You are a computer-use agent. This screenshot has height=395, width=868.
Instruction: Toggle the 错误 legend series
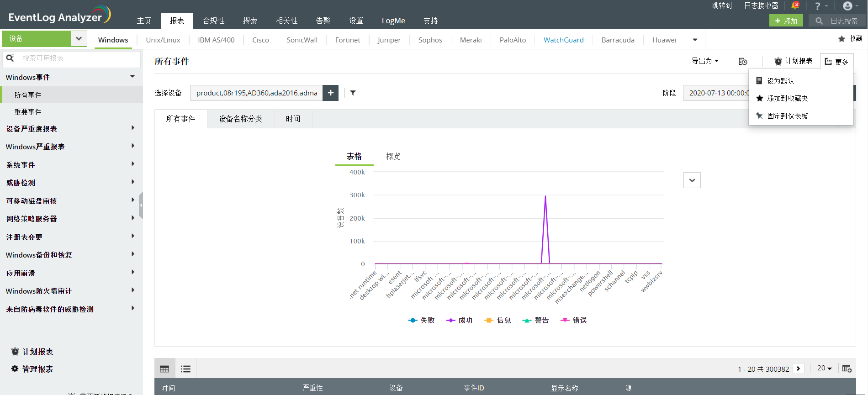tap(574, 320)
